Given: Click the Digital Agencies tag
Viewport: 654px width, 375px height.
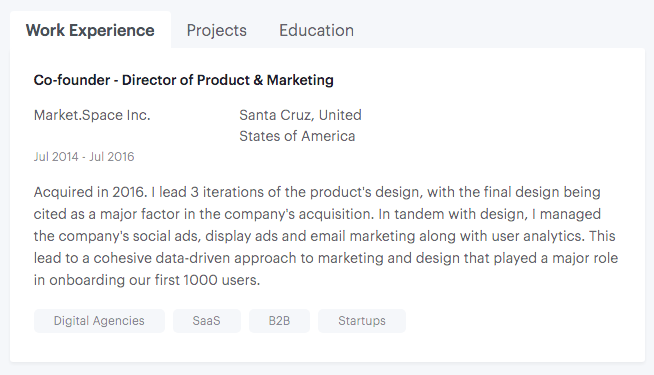Looking at the screenshot, I should point(99,321).
